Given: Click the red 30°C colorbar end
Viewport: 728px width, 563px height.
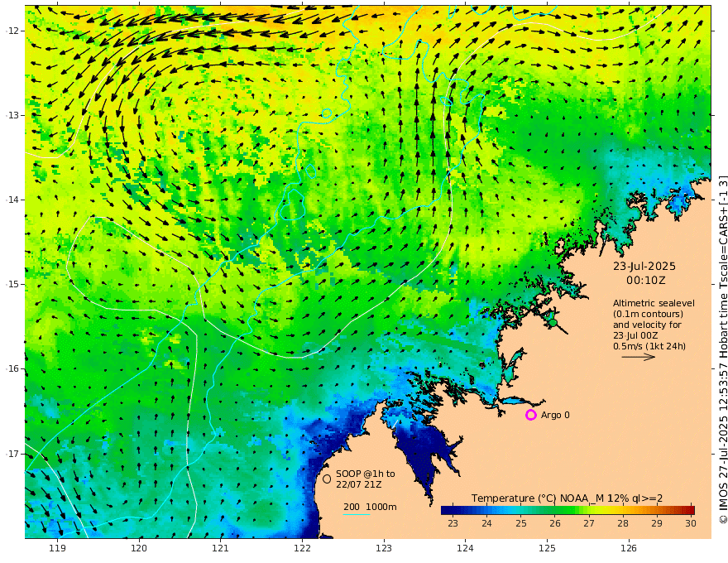Looking at the screenshot, I should pyautogui.click(x=690, y=511).
